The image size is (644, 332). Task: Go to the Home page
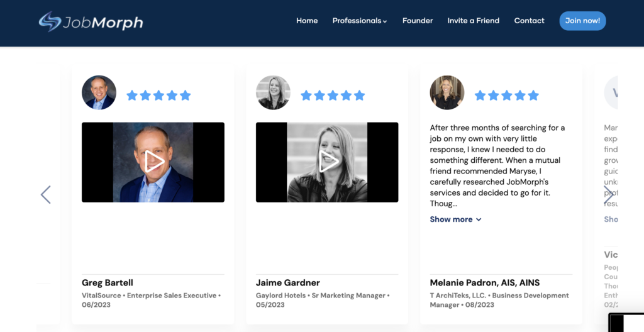click(307, 21)
